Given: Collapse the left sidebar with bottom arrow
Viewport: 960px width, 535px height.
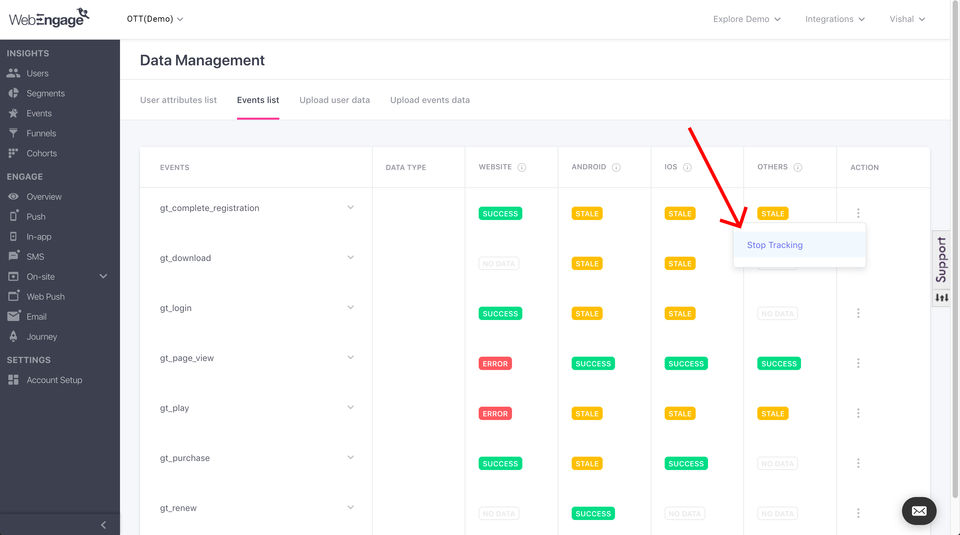Looking at the screenshot, I should point(104,525).
